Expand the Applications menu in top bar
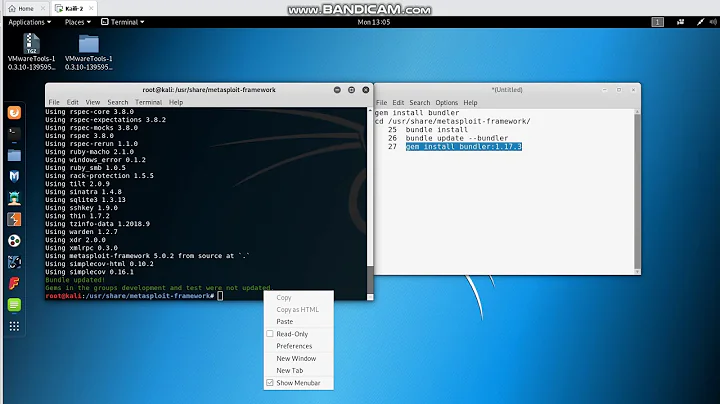 [x=30, y=21]
